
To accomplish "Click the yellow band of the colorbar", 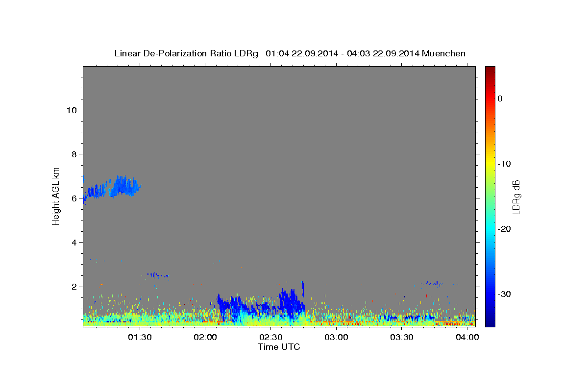I will pyautogui.click(x=490, y=162).
